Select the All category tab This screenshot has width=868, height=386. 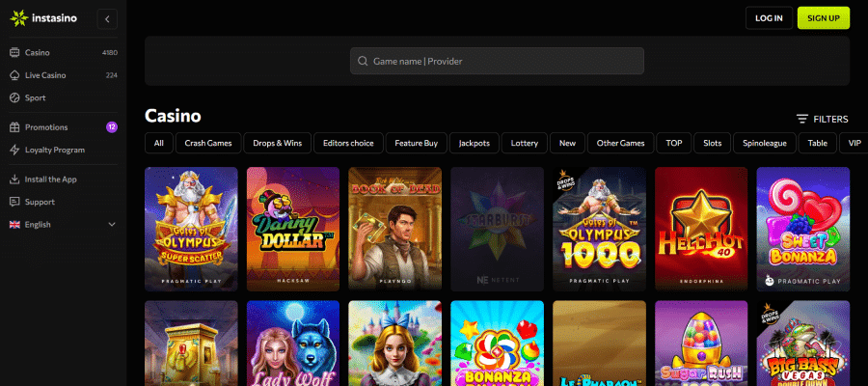pyautogui.click(x=159, y=143)
